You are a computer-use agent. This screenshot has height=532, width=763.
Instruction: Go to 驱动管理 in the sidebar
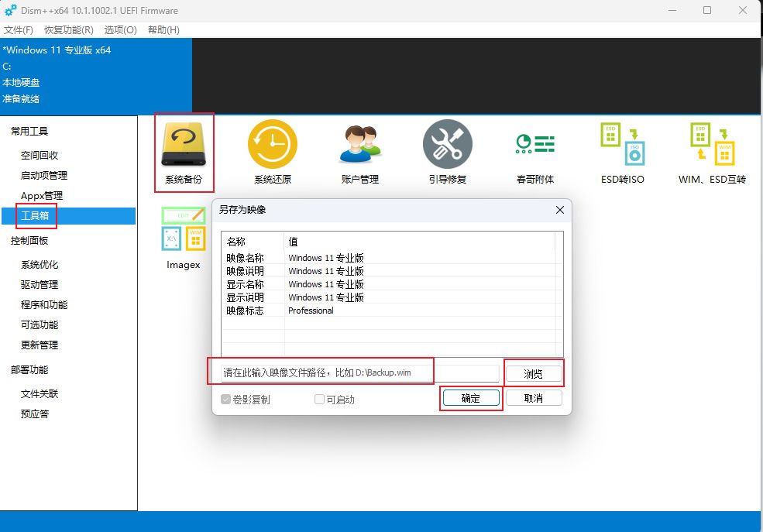click(x=40, y=284)
